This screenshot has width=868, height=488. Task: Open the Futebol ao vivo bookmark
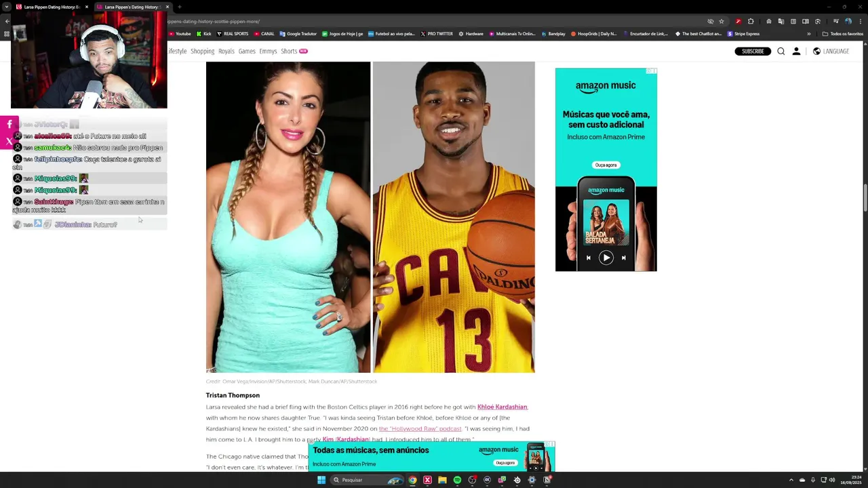click(391, 34)
